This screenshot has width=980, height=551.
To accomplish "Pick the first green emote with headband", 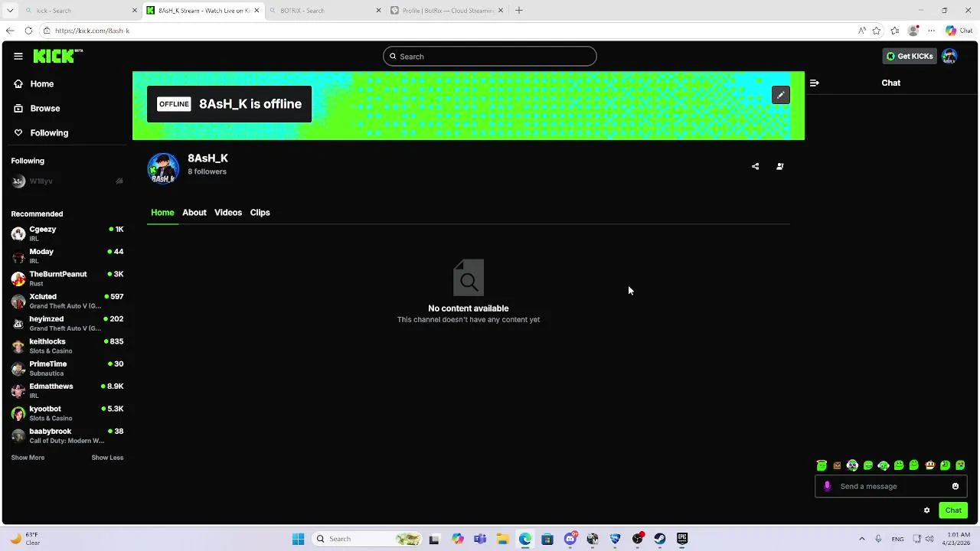I will (x=822, y=465).
